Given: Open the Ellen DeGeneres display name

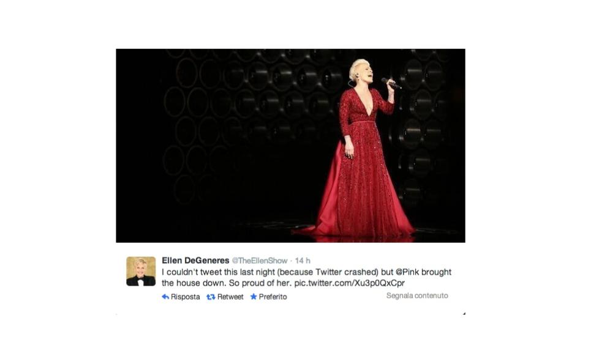Looking at the screenshot, I should coord(195,261).
